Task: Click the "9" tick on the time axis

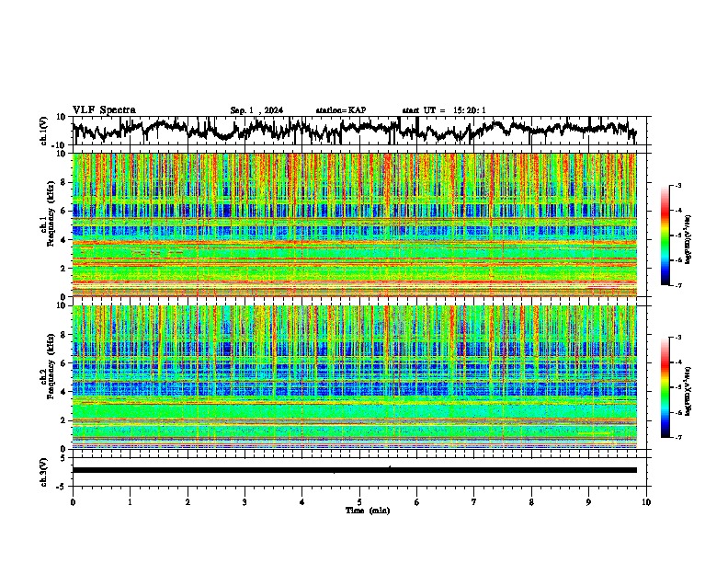Action: pos(588,502)
